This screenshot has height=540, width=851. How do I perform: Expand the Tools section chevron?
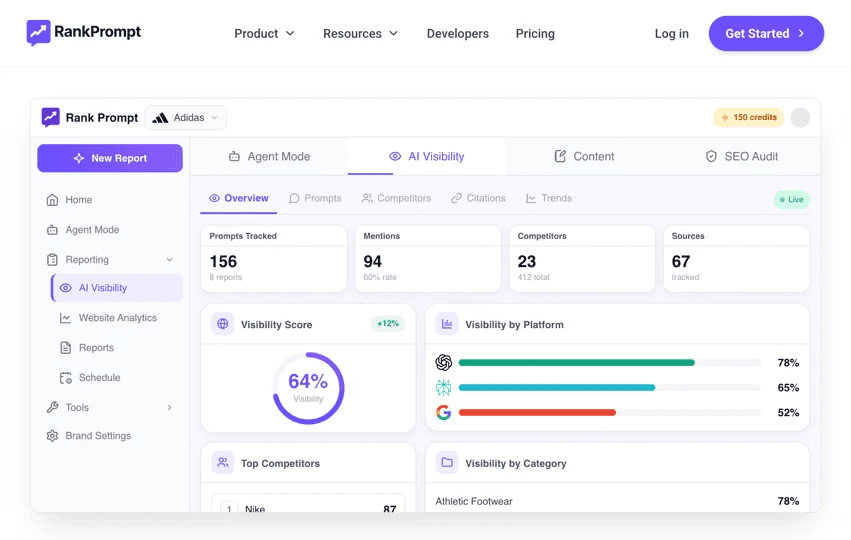coord(169,407)
